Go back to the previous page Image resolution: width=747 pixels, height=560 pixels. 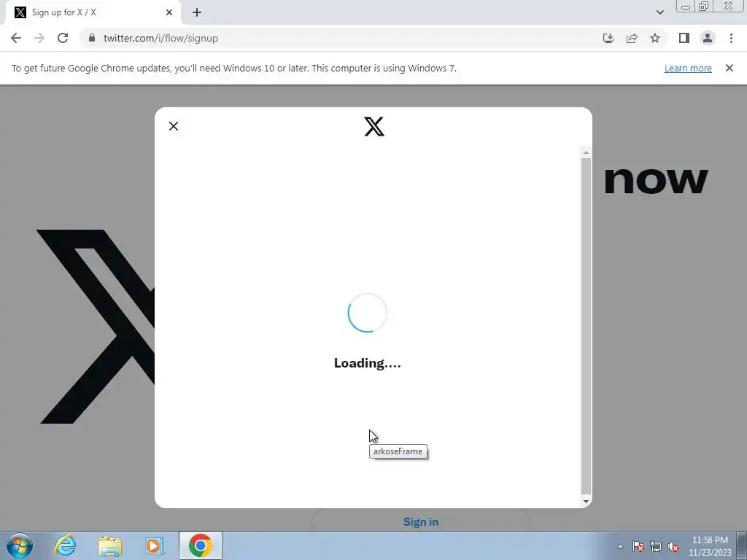16,38
